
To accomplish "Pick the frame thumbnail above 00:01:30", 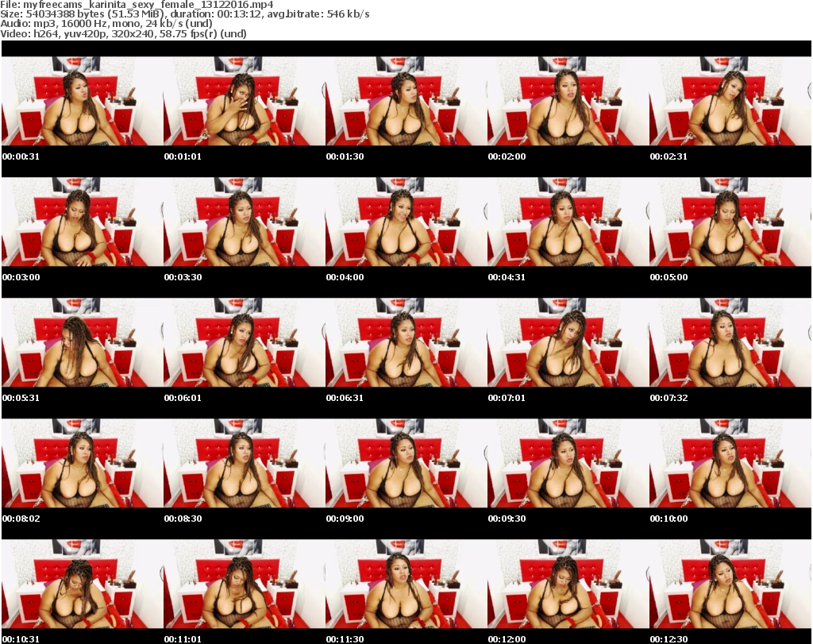I will point(406,101).
